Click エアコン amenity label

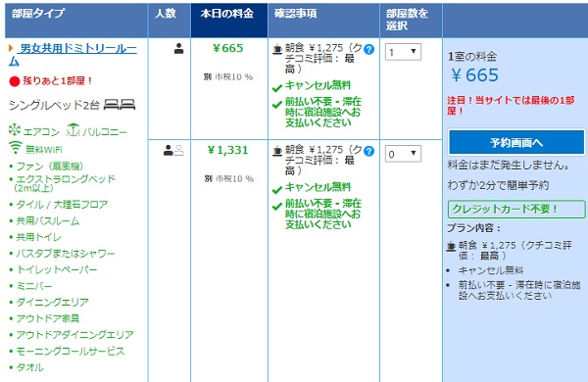click(x=41, y=132)
